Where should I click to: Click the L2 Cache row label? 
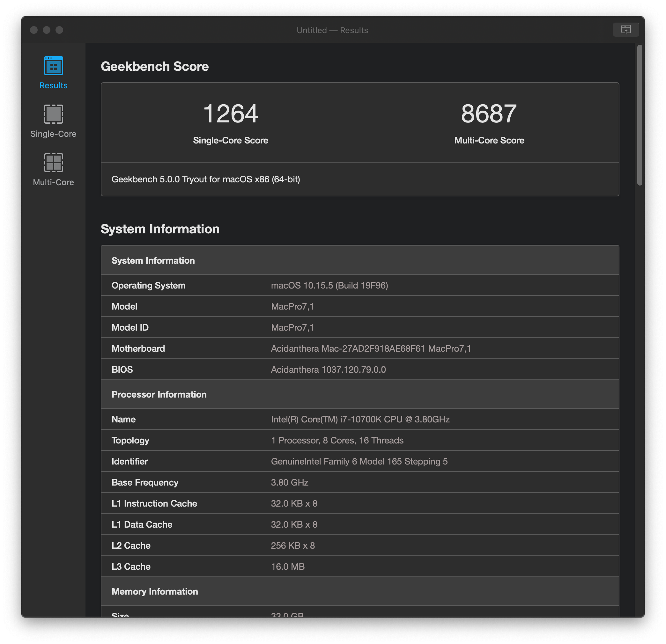tap(131, 545)
